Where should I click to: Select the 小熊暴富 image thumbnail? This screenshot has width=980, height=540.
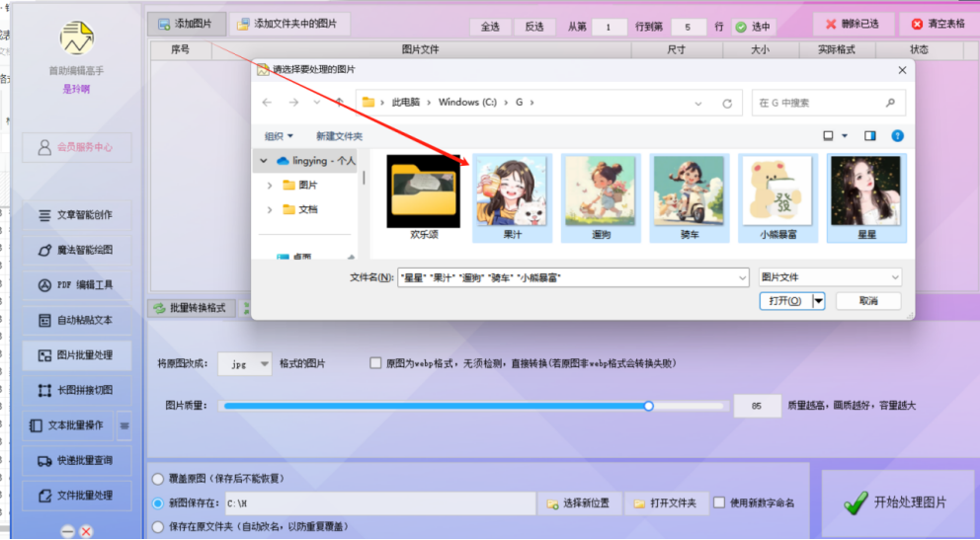778,197
